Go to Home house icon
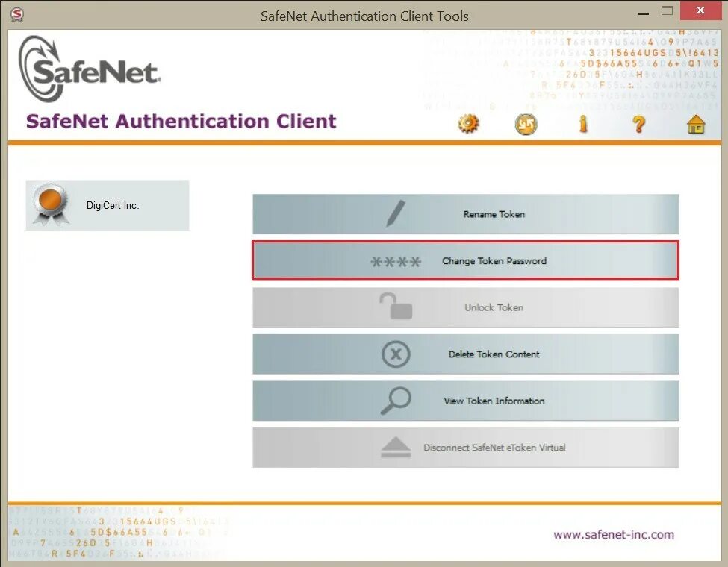This screenshot has height=567, width=728. click(695, 125)
